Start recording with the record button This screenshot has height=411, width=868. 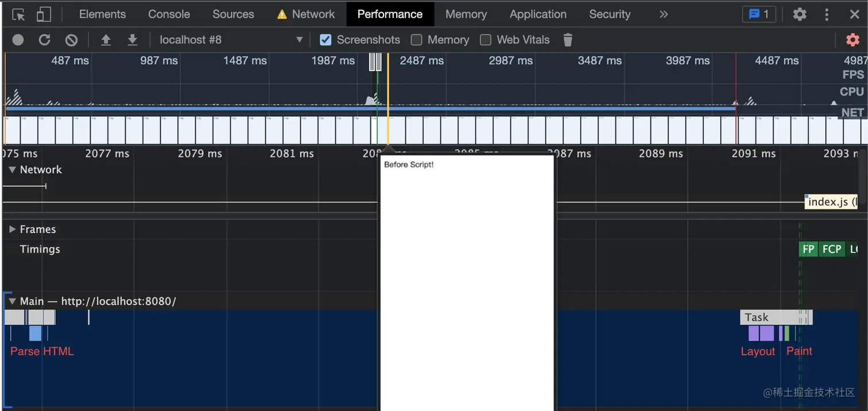pos(18,40)
